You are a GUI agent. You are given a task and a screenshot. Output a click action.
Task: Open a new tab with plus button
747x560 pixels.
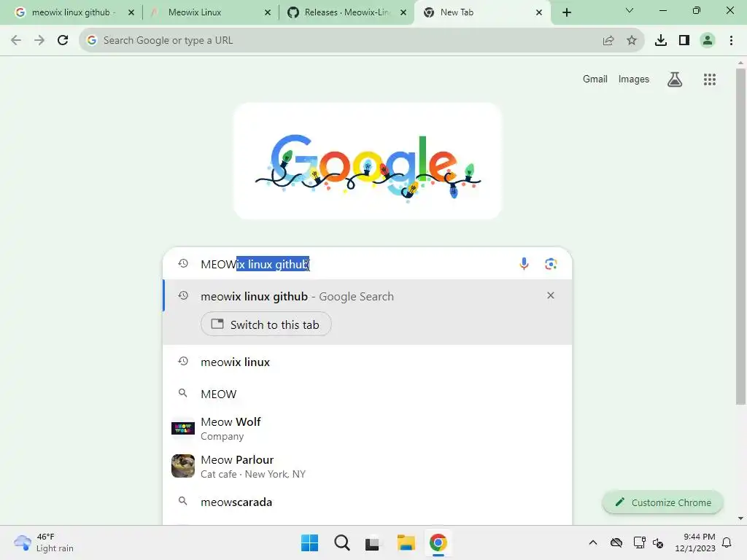click(566, 13)
